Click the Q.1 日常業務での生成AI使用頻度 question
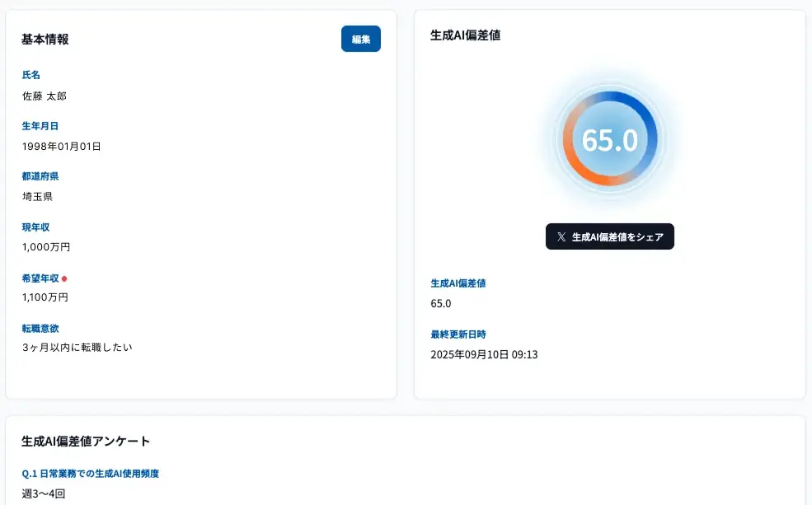The image size is (812, 505). pos(90,474)
